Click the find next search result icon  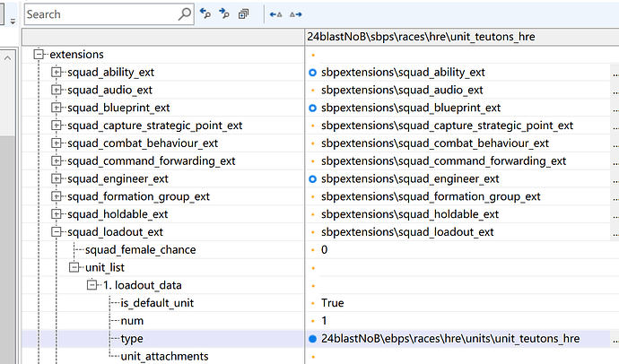click(224, 13)
